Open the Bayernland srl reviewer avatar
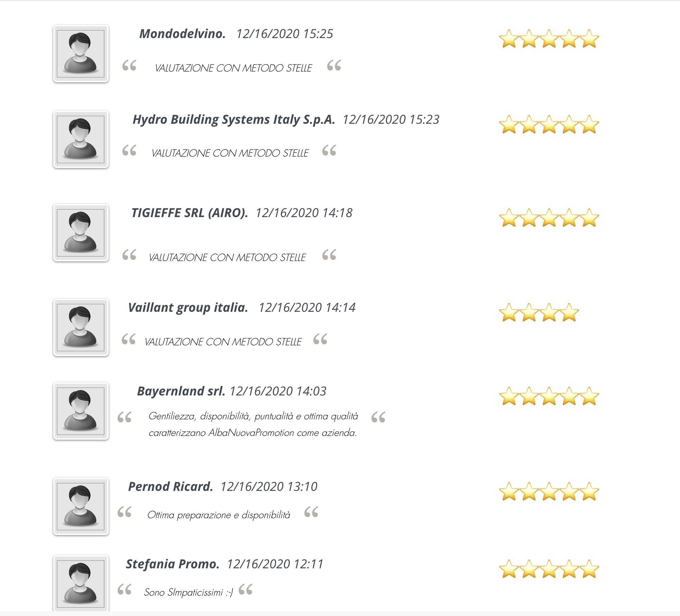Viewport: 680px width, 616px height. click(x=81, y=411)
